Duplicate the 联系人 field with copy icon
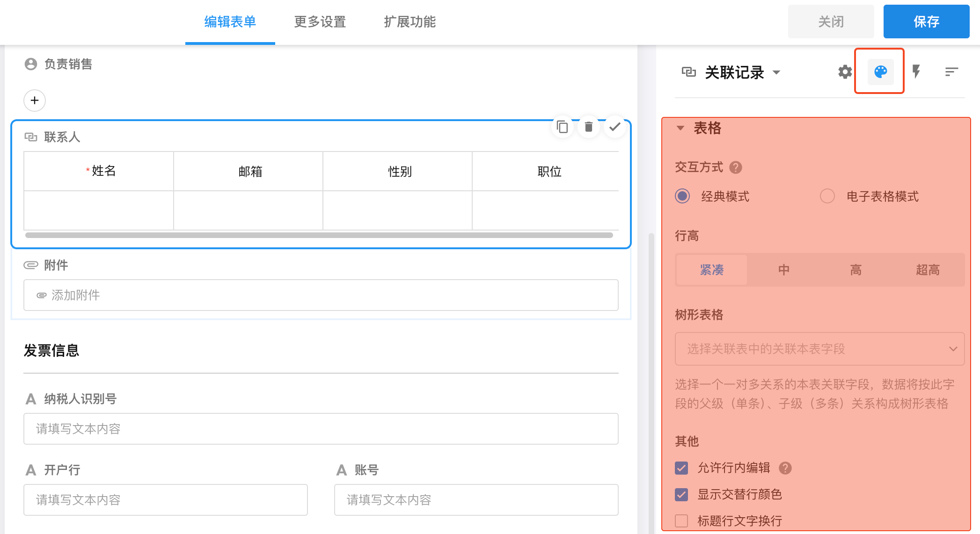Image resolution: width=980 pixels, height=534 pixels. click(562, 127)
